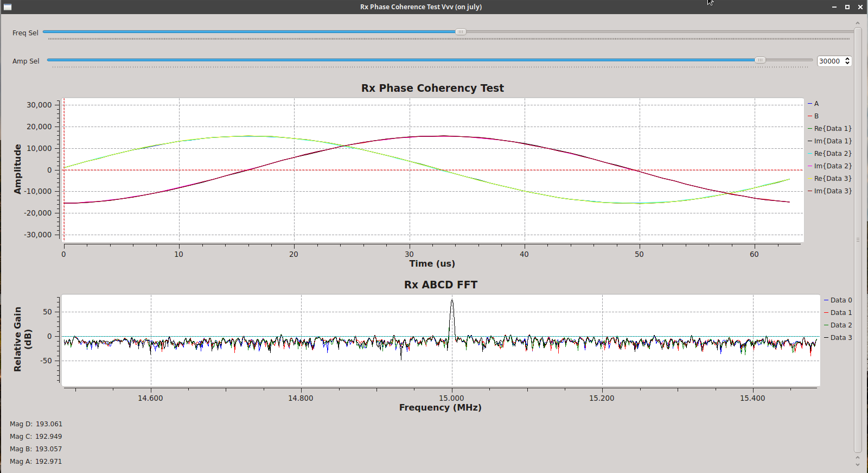Hide Data 2 in FFT legend
The image size is (868, 473).
coord(840,325)
